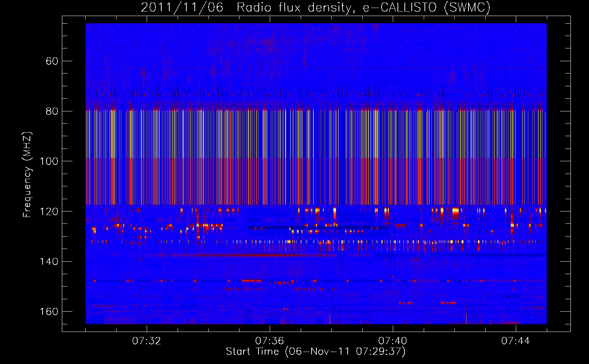Click the 120 frequency tick label

click(x=49, y=211)
